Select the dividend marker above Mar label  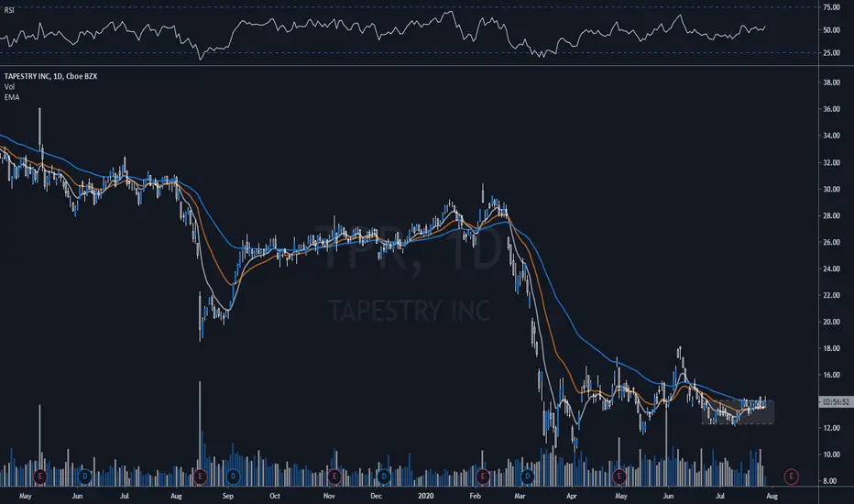[x=527, y=477]
